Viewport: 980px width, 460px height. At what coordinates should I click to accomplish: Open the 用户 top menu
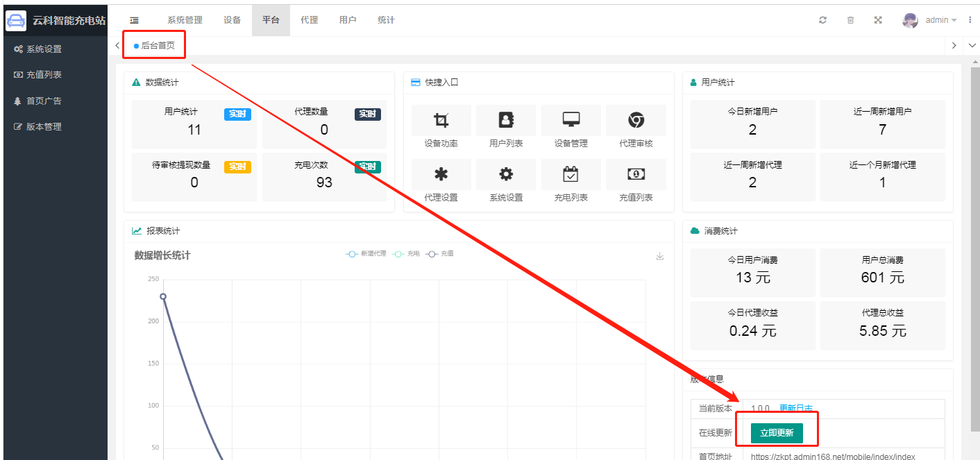pyautogui.click(x=348, y=20)
